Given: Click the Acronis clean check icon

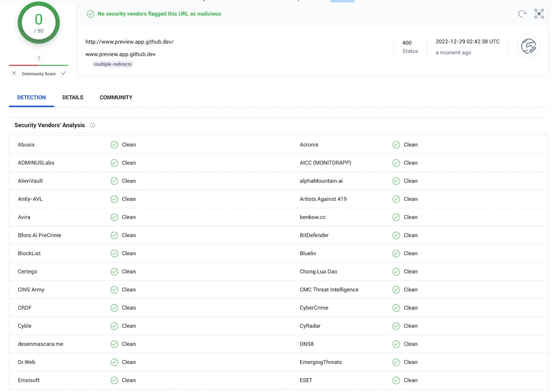Looking at the screenshot, I should pos(396,145).
